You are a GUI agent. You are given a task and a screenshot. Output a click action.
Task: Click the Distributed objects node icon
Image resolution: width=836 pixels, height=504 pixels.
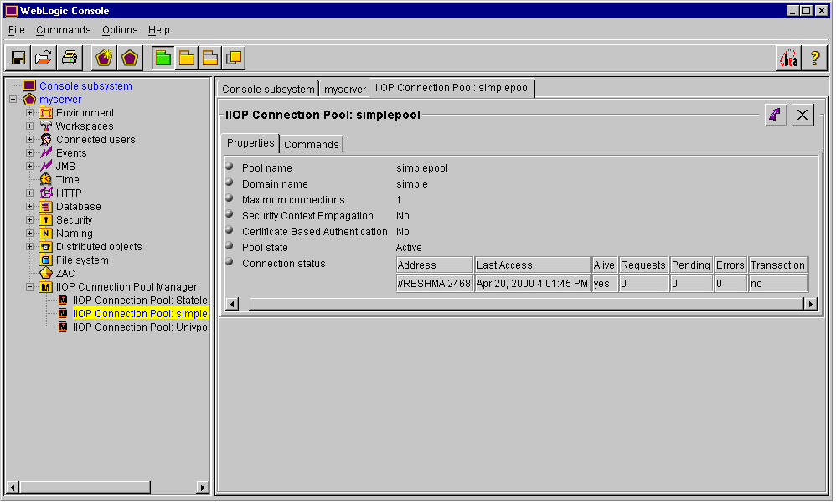[x=46, y=247]
